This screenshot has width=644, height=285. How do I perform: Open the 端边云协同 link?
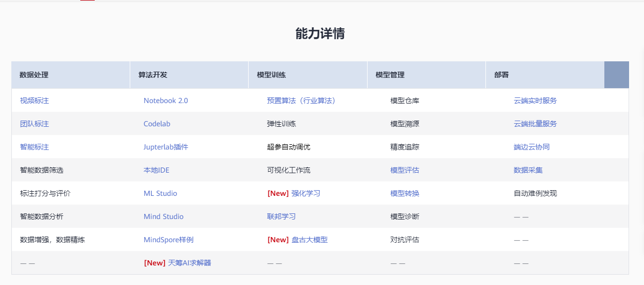[x=532, y=147]
